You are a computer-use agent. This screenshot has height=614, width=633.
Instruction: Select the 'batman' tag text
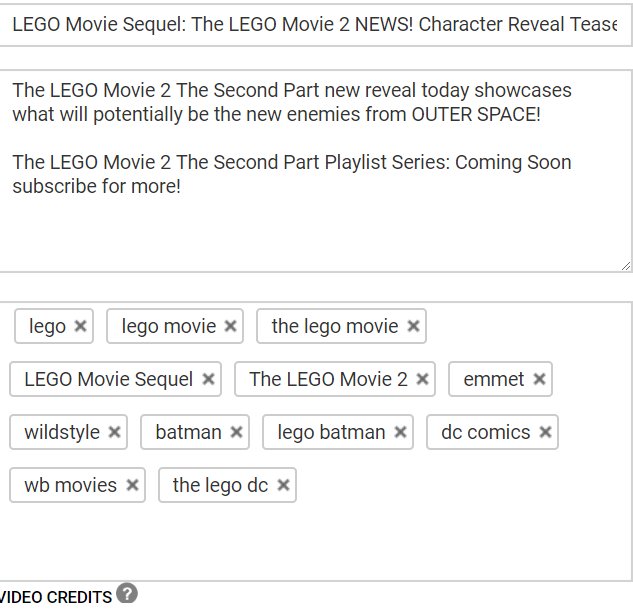click(x=189, y=432)
